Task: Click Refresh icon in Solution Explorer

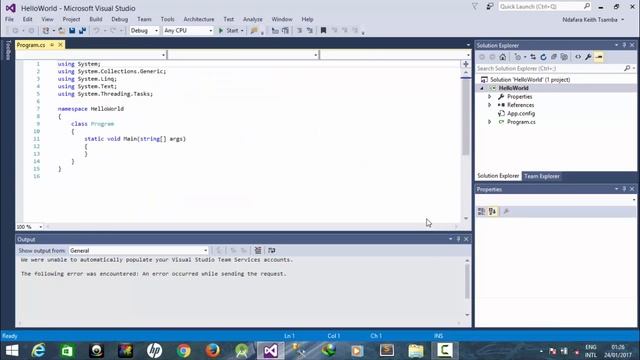Action: click(x=543, y=57)
